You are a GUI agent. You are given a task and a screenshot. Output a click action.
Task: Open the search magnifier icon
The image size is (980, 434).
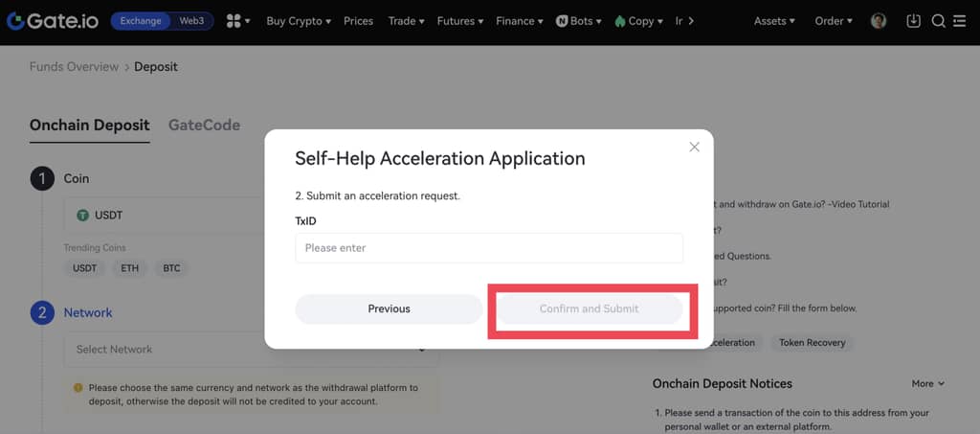938,21
